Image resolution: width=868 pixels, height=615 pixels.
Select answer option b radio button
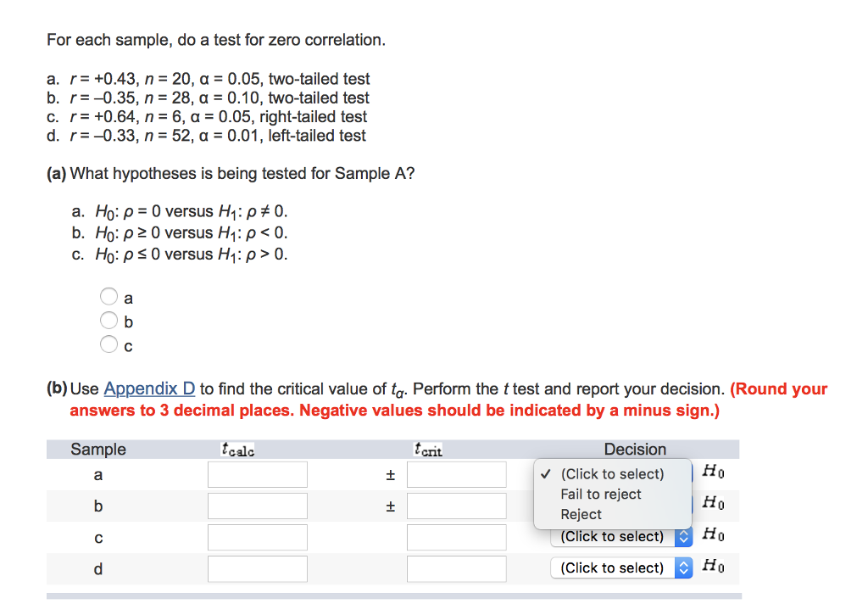coord(108,320)
